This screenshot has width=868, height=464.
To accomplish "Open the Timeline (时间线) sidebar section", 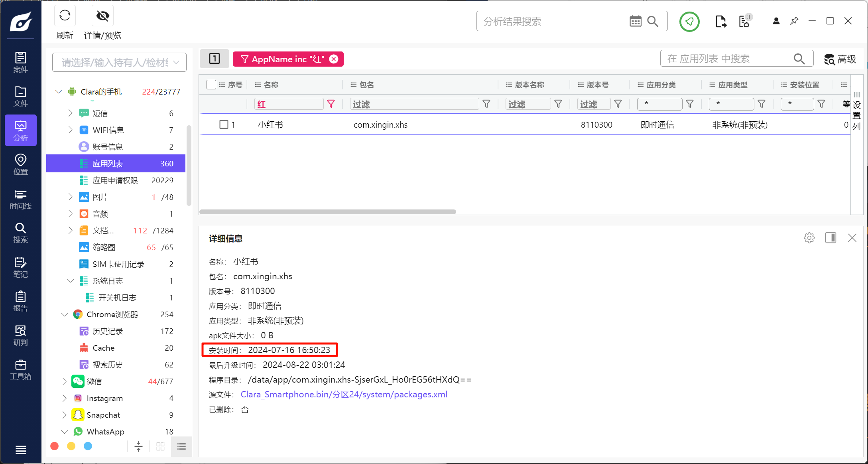I will 20,199.
